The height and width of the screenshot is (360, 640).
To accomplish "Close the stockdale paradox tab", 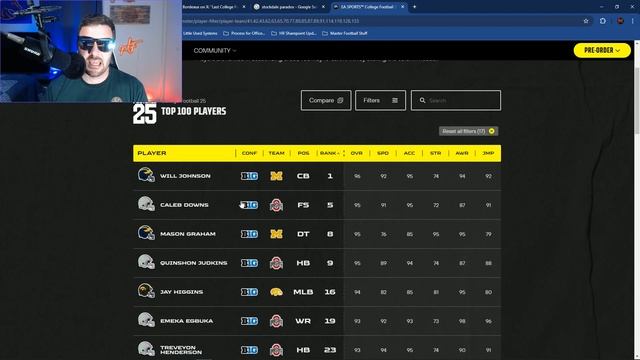I will pyautogui.click(x=323, y=7).
